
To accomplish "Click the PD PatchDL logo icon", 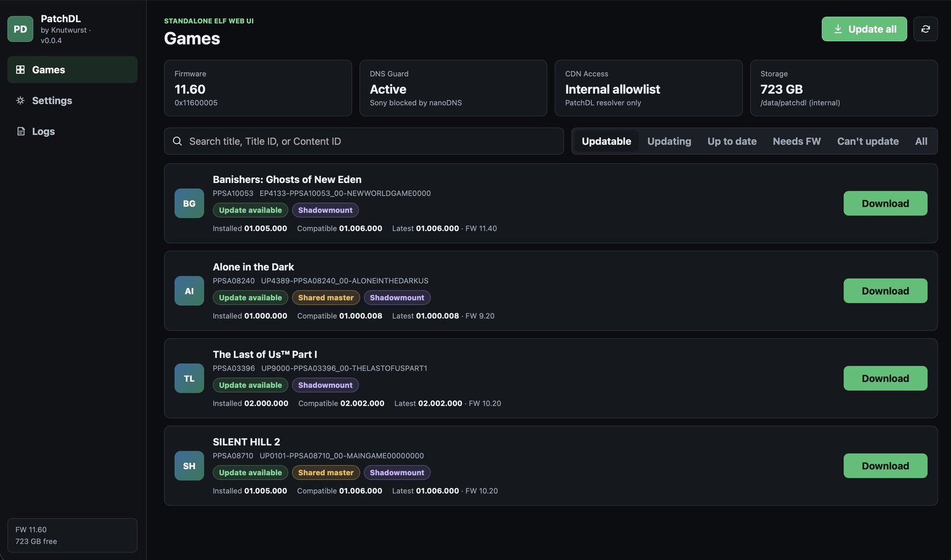I will pyautogui.click(x=20, y=29).
